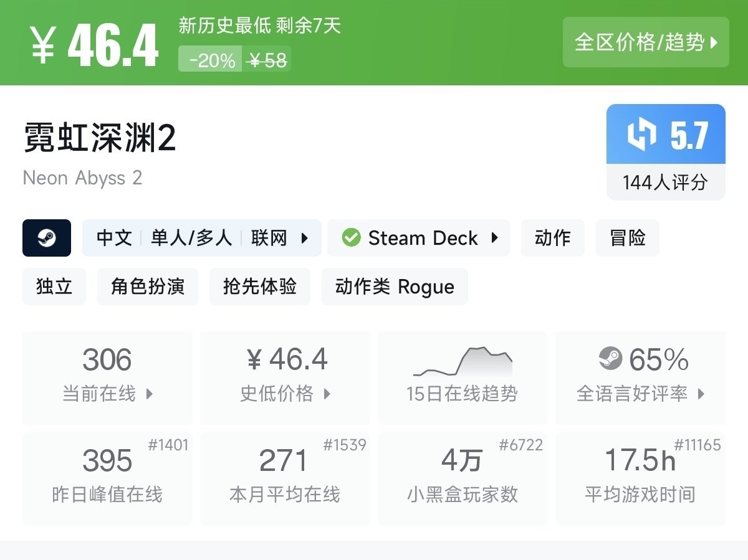
Task: Click the Xiaoheihe score logo icon
Action: (x=642, y=135)
